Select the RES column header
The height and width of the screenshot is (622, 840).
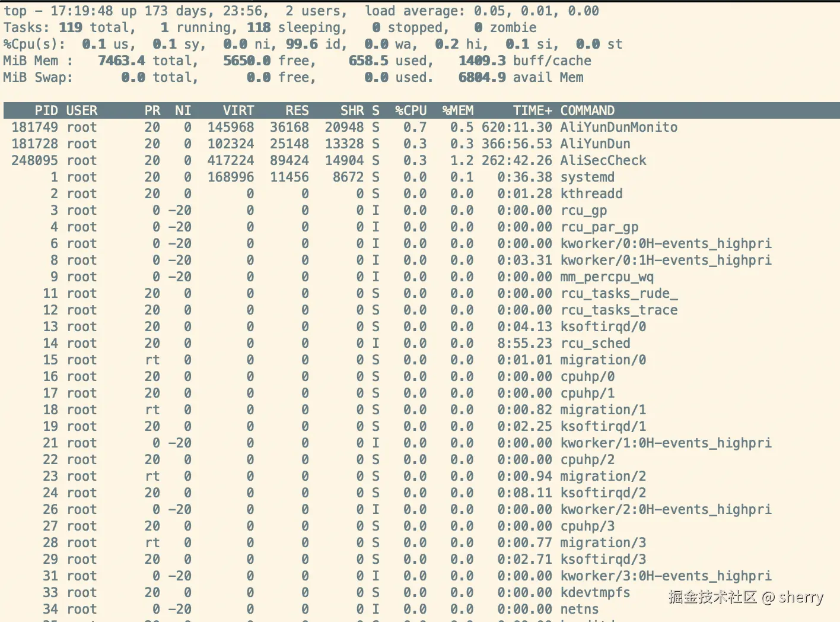coord(297,110)
